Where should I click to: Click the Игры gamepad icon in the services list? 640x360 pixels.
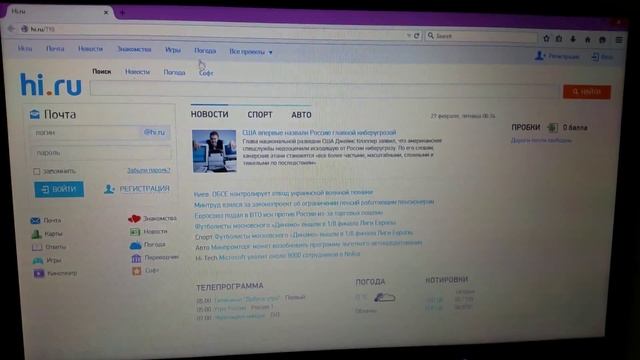(38, 260)
